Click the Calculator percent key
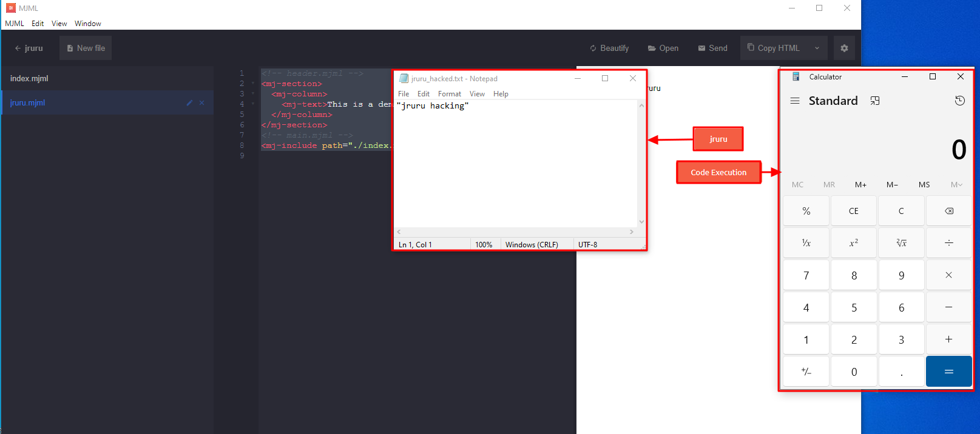The height and width of the screenshot is (434, 980). tap(806, 211)
